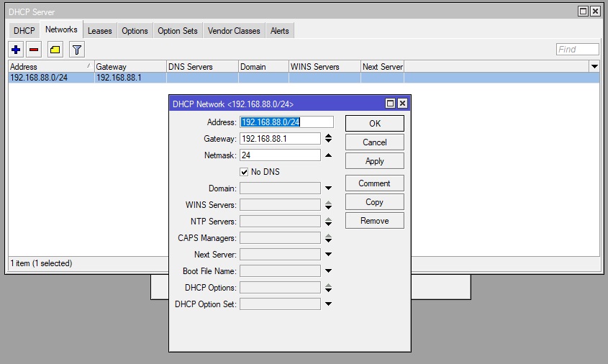This screenshot has height=364, width=608.
Task: Select the Networks tab
Action: coord(61,29)
